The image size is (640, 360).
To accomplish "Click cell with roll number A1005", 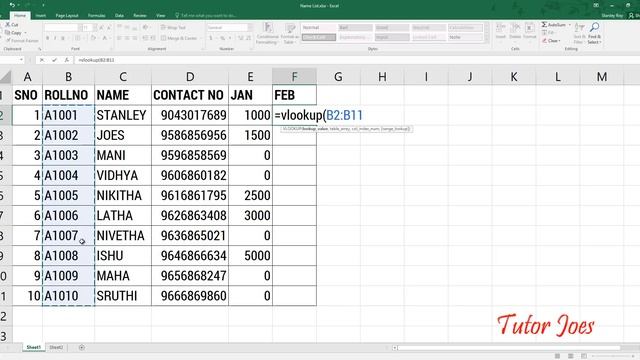I will (69, 196).
